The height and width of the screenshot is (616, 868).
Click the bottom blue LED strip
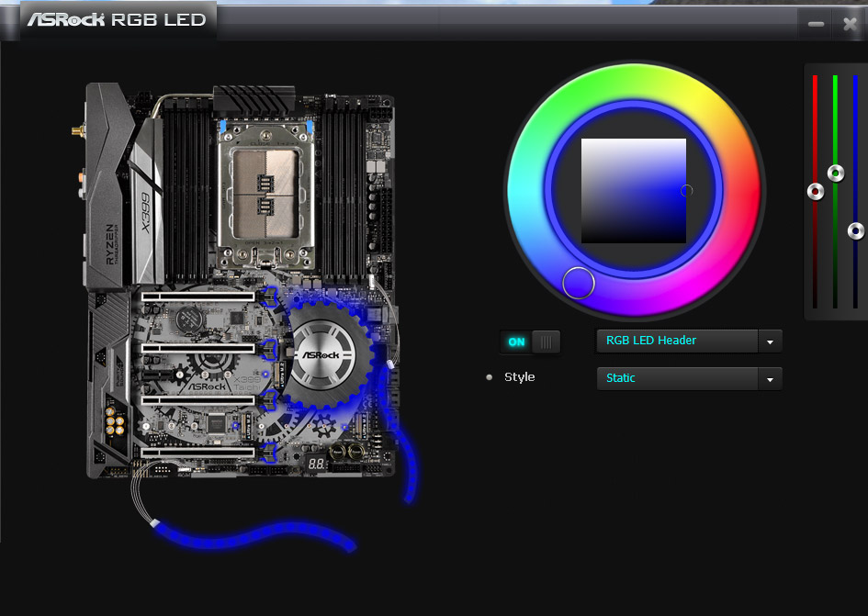pyautogui.click(x=254, y=535)
